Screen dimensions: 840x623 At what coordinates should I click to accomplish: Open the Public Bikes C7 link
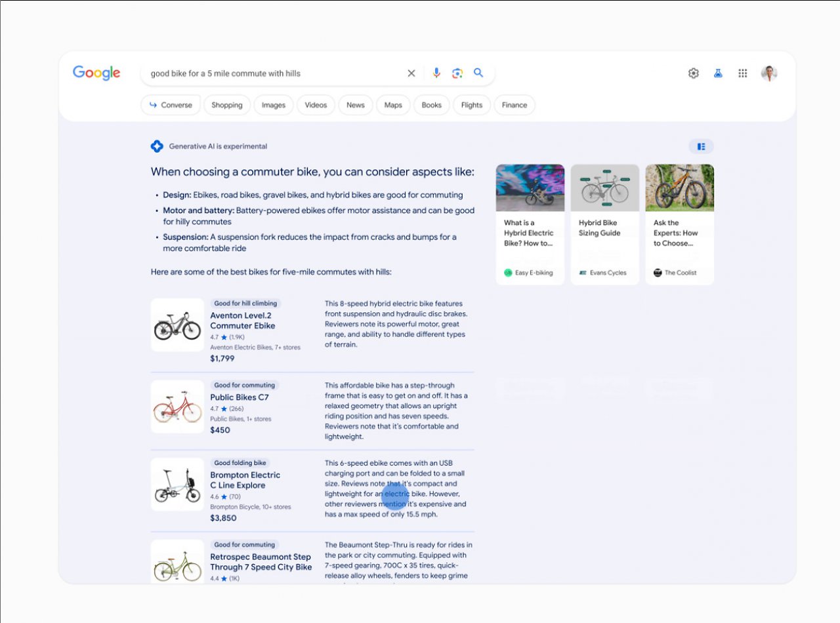[x=240, y=397]
